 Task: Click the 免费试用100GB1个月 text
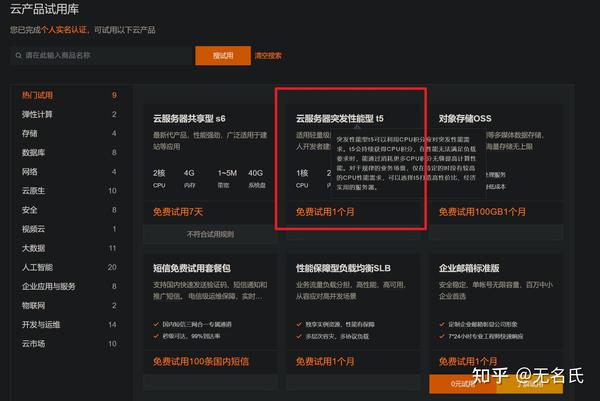coord(482,212)
